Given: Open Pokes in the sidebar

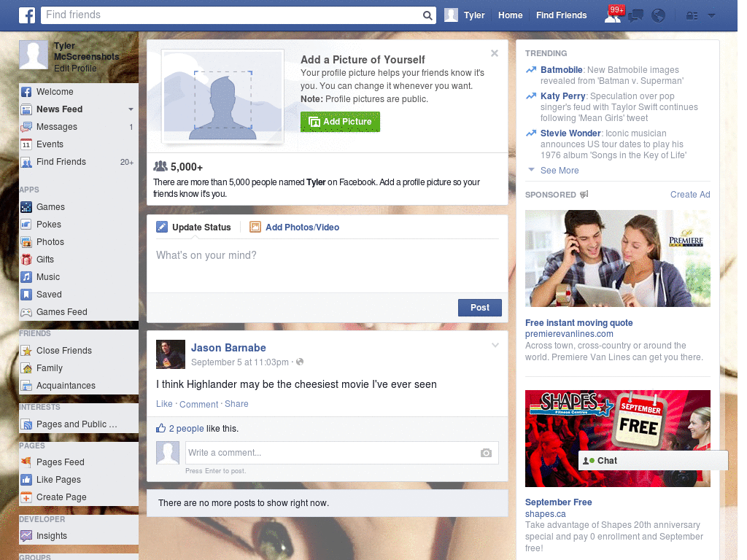Looking at the screenshot, I should point(79,225).
